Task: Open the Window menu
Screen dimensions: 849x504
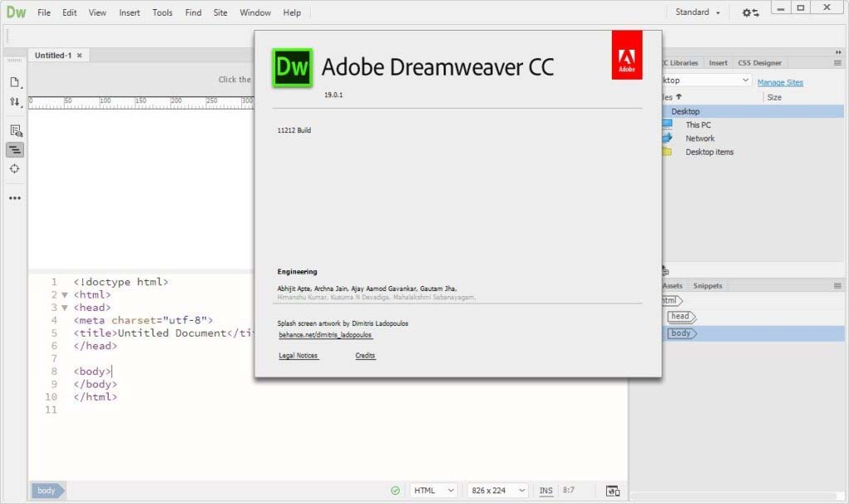Action: click(x=255, y=12)
